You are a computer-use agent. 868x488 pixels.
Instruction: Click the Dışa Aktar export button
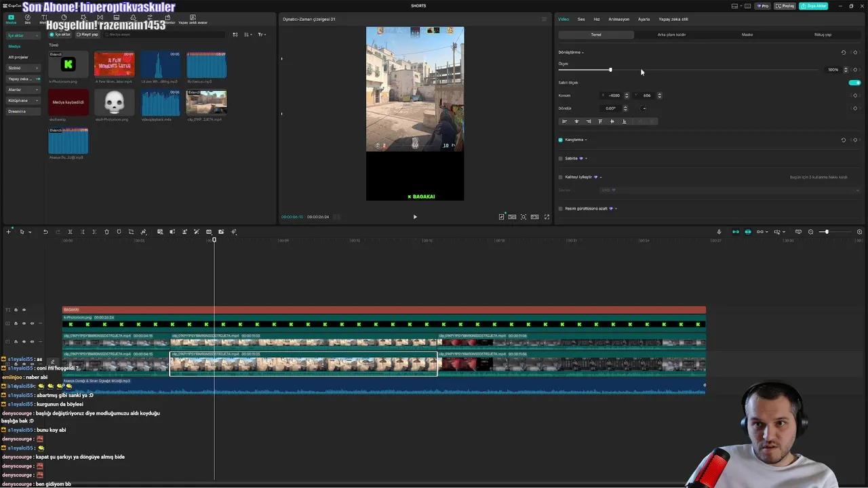(813, 6)
